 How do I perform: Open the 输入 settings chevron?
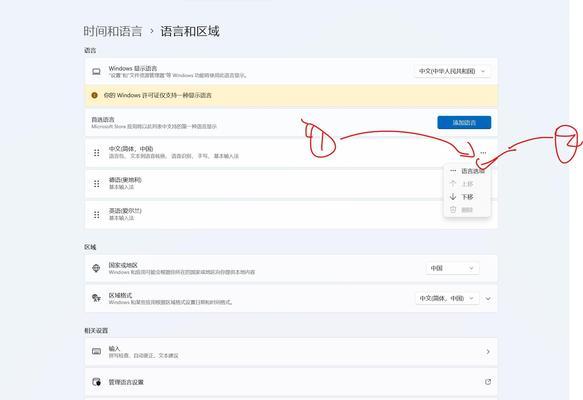coord(488,351)
